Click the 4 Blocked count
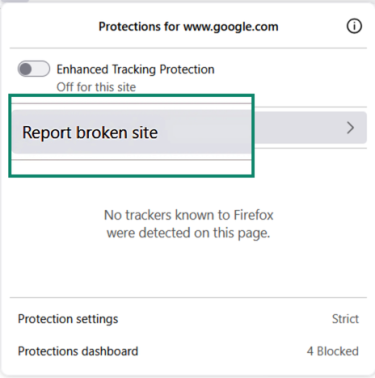375x378 pixels. [333, 351]
